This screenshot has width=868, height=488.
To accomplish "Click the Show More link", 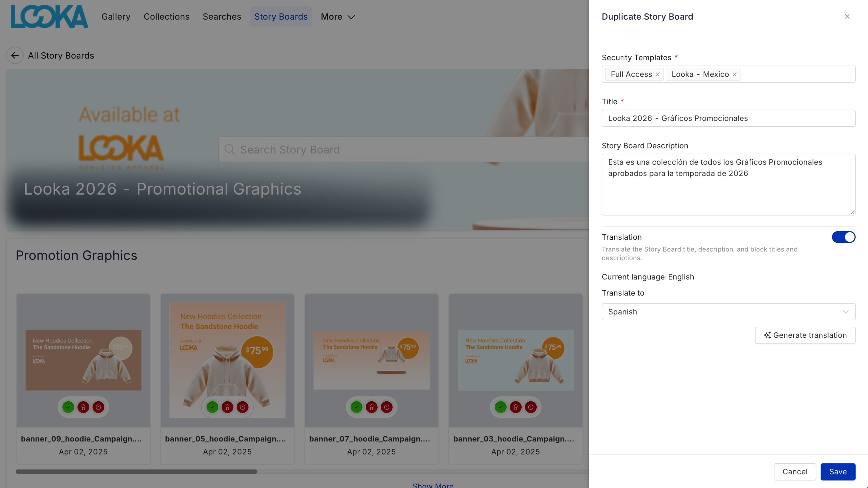I will (433, 485).
